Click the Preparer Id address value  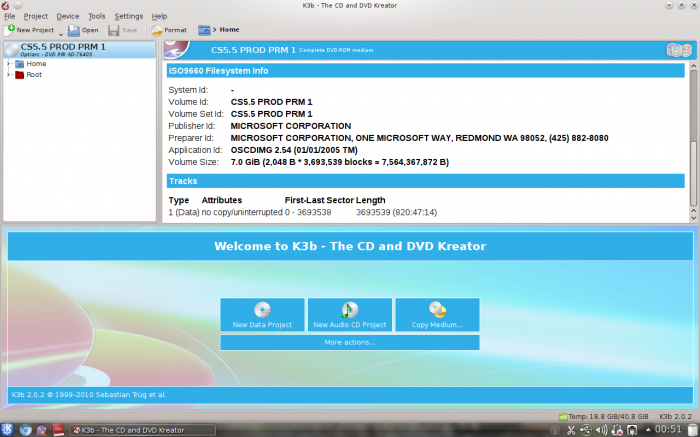point(419,138)
